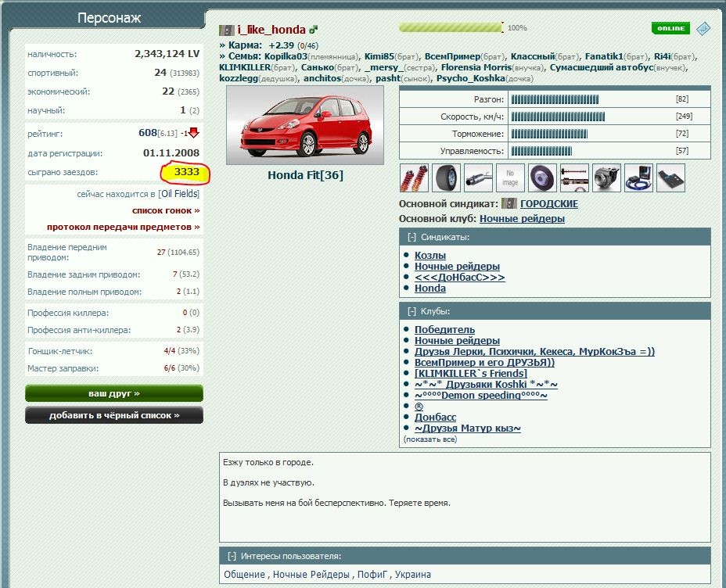Open the <<<ДоНбасС>>> syndicate link
Viewport: 726px width, 588px height.
(x=459, y=277)
